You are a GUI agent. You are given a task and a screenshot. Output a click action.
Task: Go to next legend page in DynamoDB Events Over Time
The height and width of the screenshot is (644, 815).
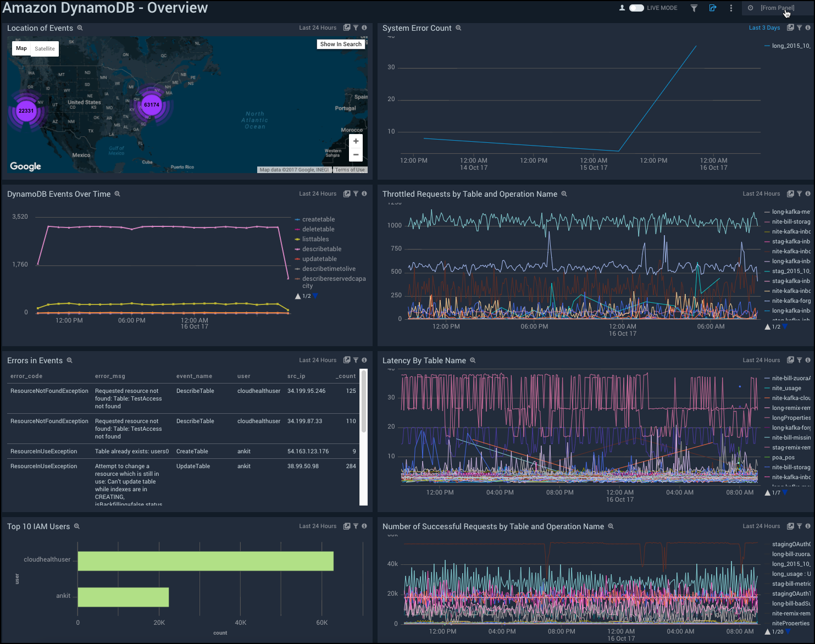click(x=315, y=296)
